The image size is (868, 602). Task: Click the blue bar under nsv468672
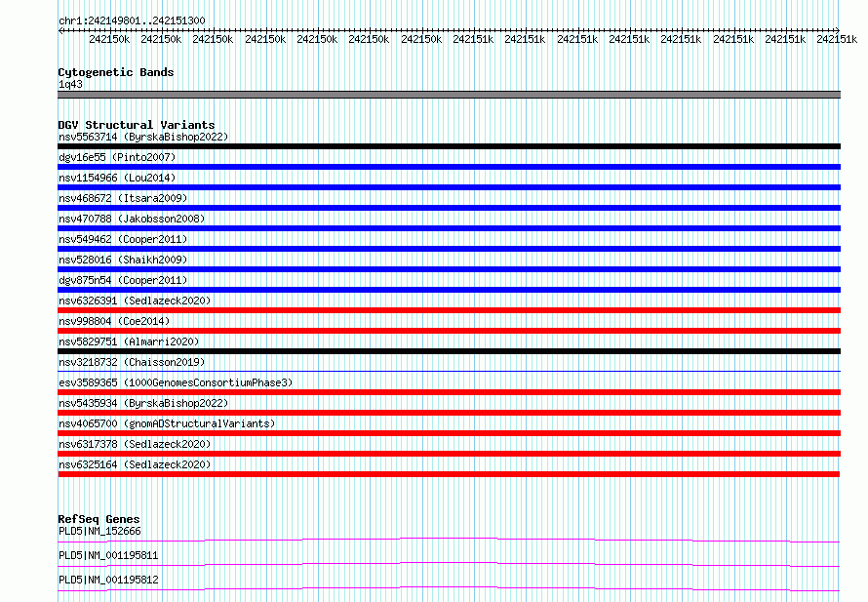click(x=449, y=208)
